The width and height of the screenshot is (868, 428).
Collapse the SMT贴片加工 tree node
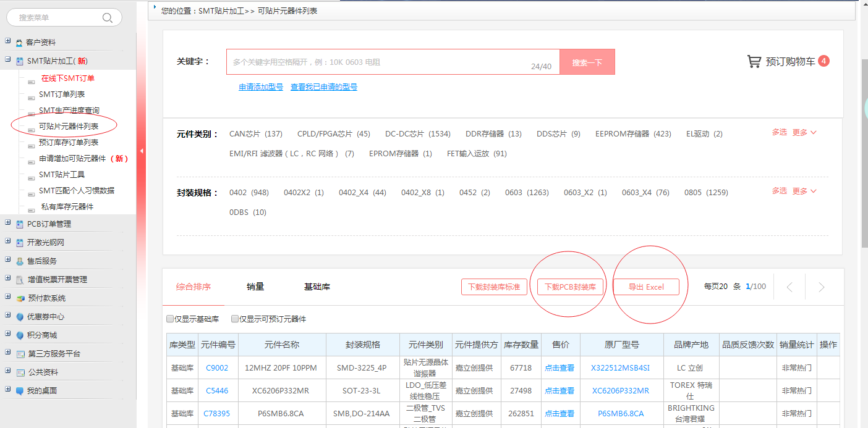[8, 61]
